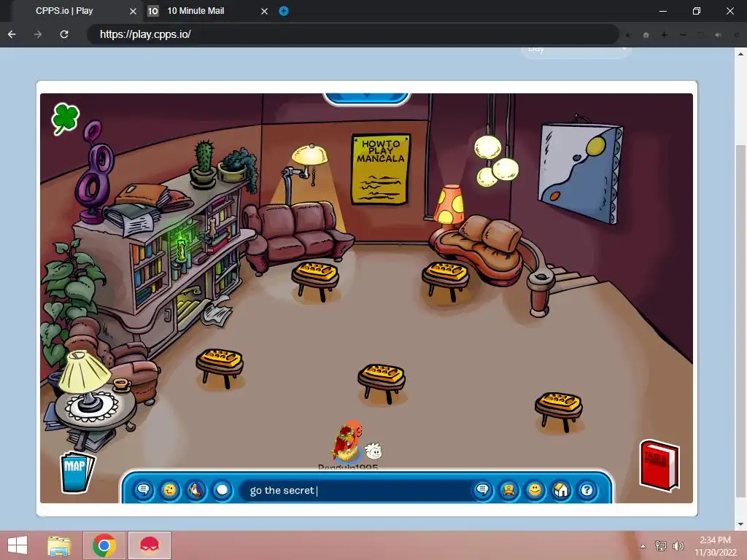Click the page scrollbar up arrow
This screenshot has width=747, height=560.
click(x=741, y=52)
